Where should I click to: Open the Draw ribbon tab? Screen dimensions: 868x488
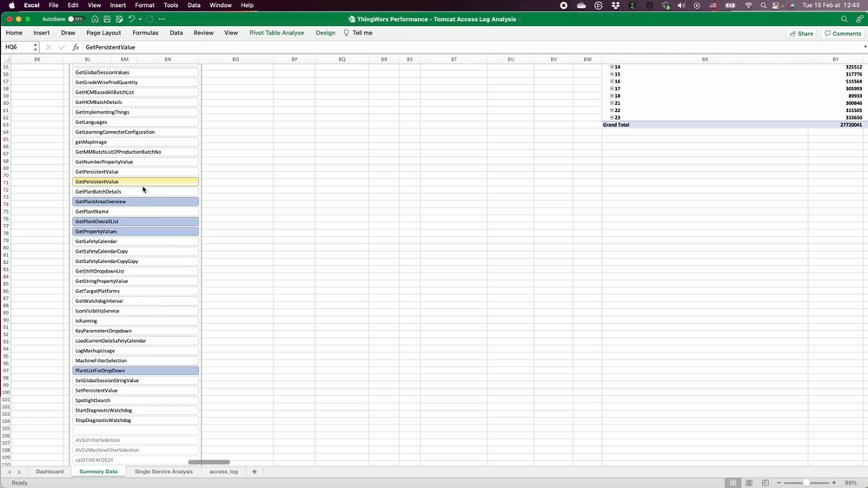point(68,33)
